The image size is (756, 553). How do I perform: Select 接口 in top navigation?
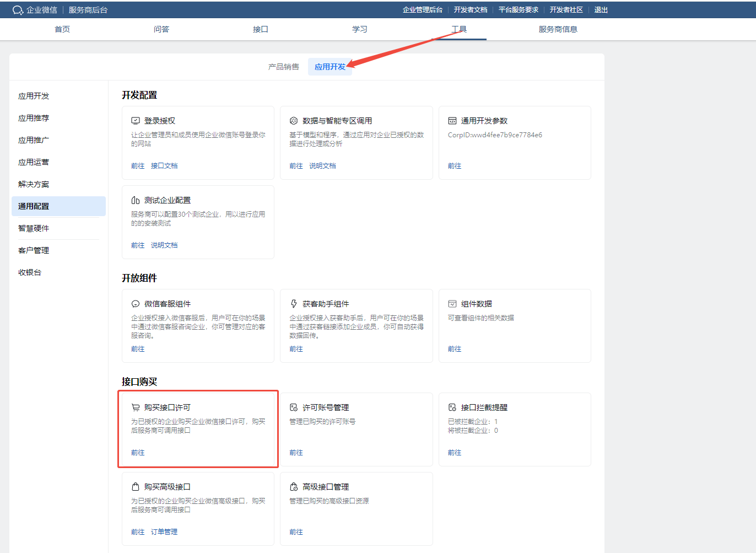coord(260,29)
